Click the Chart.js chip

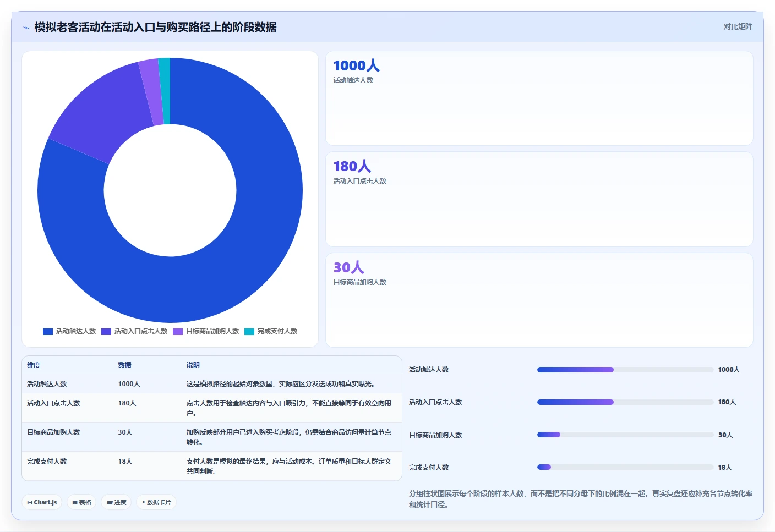tap(42, 502)
